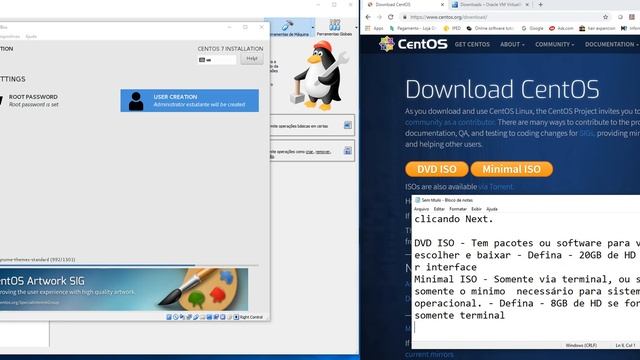Open the Apps bookmark shortcut
Screen dimensions: 640x360
pyautogui.click(x=374, y=29)
